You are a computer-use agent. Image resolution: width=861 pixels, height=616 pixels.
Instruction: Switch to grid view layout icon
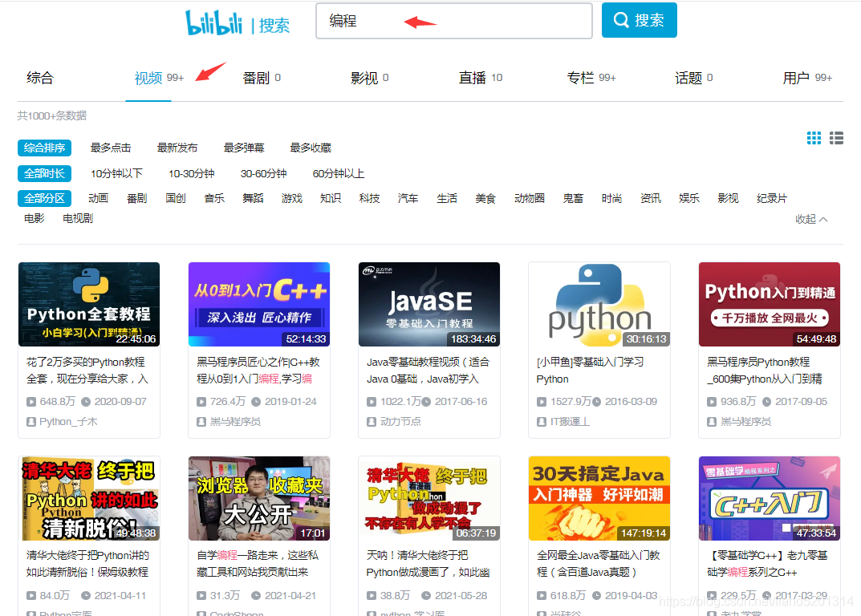click(x=814, y=138)
